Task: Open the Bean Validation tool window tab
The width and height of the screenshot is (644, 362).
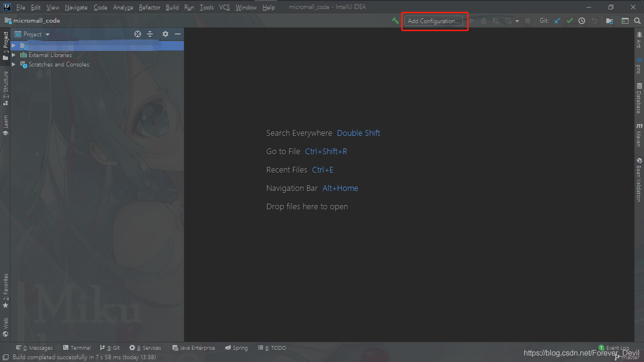Action: tap(639, 180)
